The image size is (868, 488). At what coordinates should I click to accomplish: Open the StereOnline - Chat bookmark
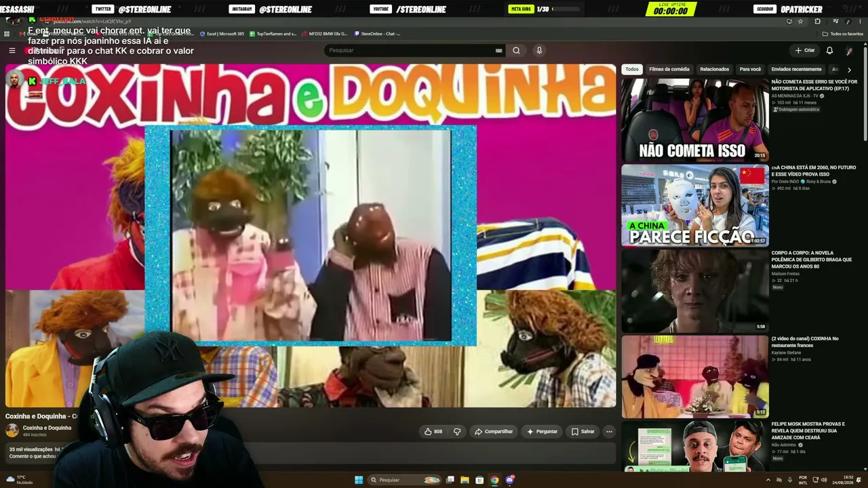(376, 33)
